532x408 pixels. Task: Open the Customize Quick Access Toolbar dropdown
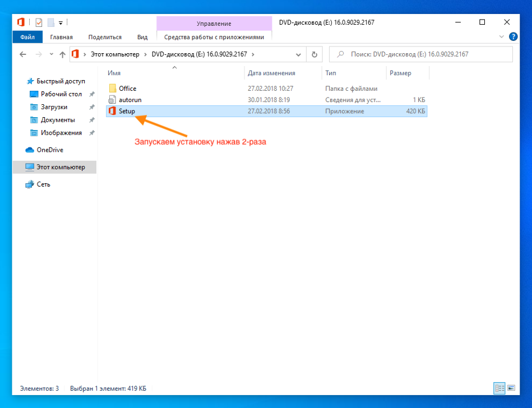[61, 23]
